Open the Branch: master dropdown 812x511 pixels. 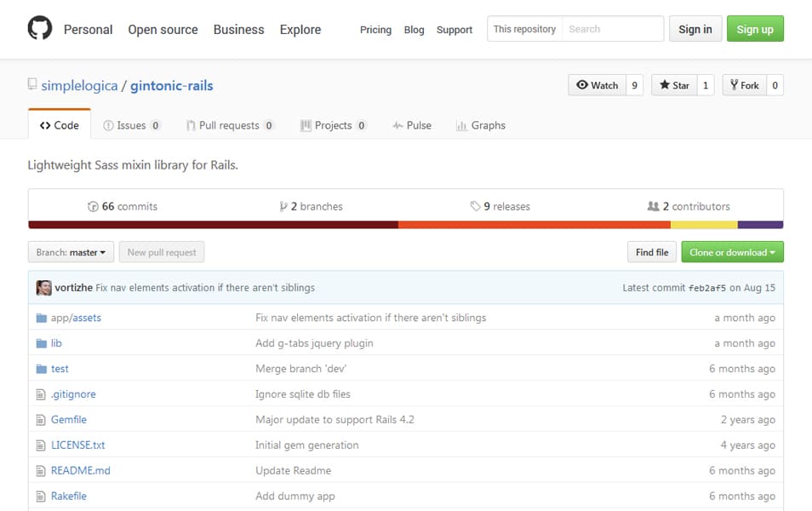71,252
